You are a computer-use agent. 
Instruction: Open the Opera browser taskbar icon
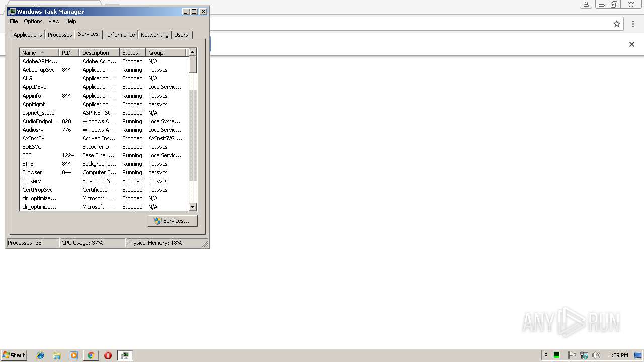click(108, 355)
